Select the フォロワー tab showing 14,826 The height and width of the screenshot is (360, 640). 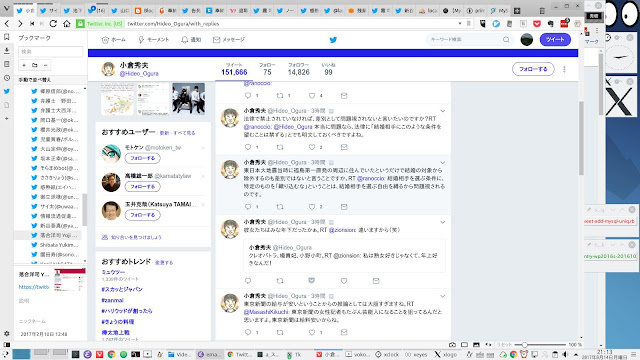(299, 69)
